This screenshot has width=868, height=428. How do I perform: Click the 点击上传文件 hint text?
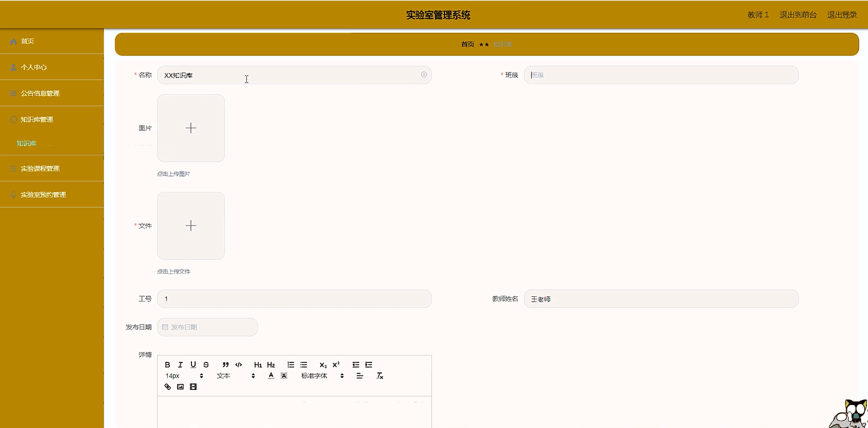click(x=173, y=271)
